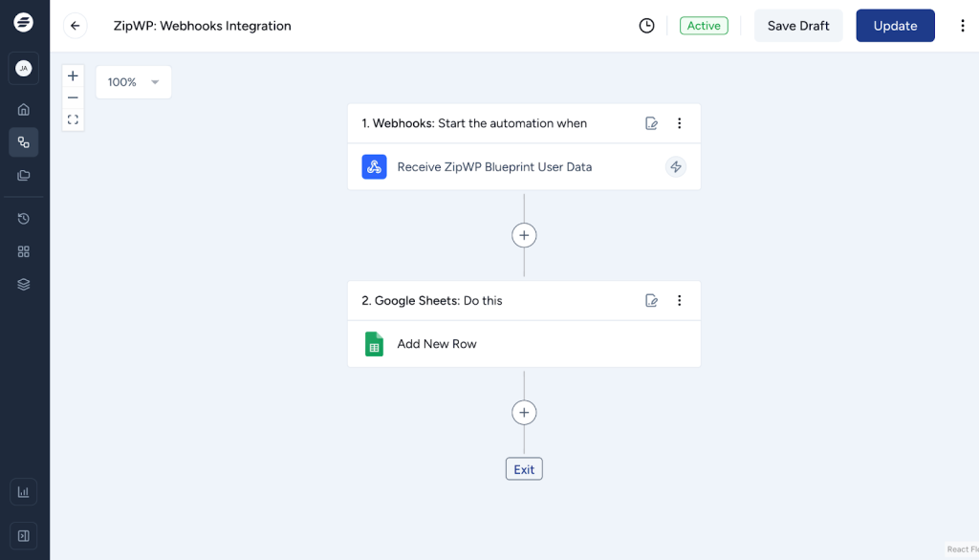This screenshot has height=560, width=979.
Task: Open the Webhooks step three-dot menu
Action: click(x=680, y=123)
